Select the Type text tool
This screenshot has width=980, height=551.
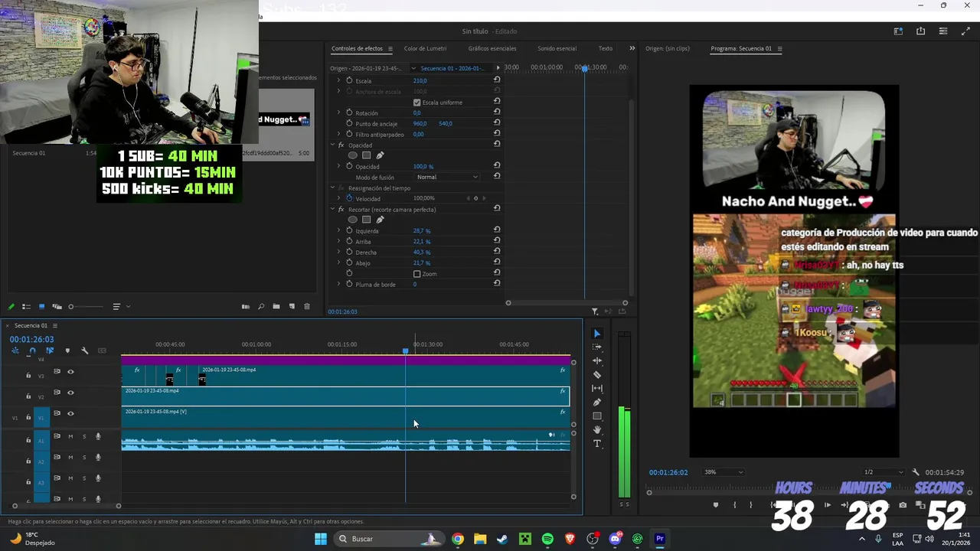tap(597, 444)
